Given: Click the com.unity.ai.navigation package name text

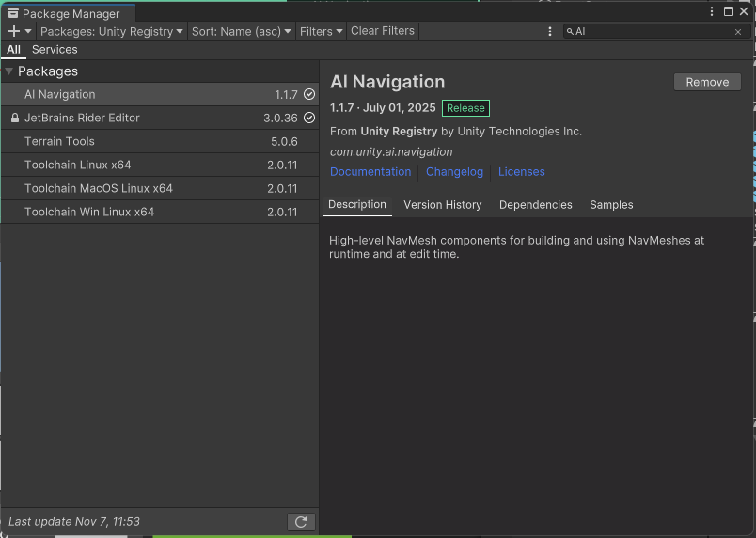Looking at the screenshot, I should pos(391,152).
